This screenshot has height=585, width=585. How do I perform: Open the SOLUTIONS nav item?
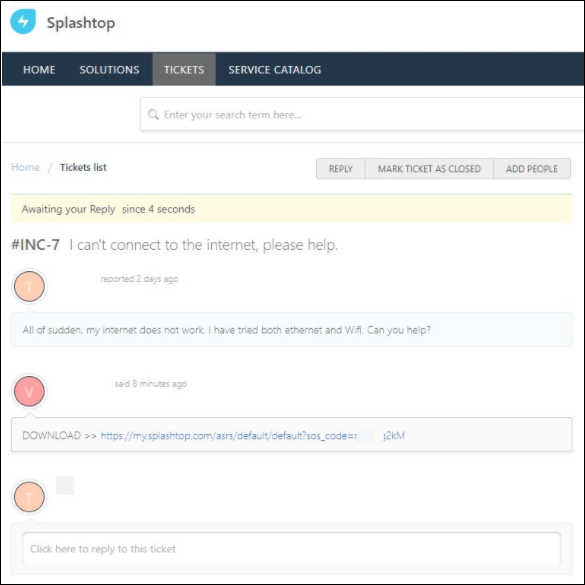[x=109, y=70]
